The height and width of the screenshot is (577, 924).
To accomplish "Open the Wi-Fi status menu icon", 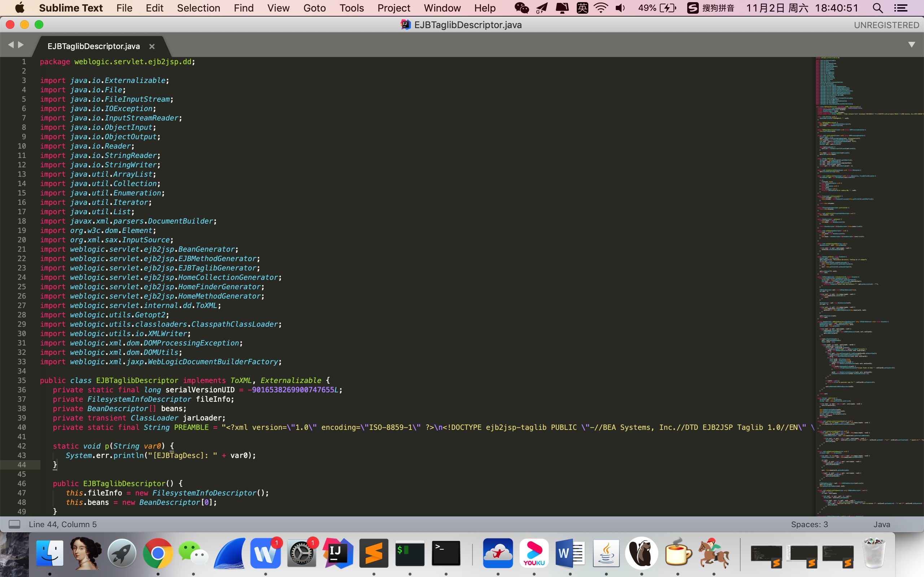I will pyautogui.click(x=601, y=8).
